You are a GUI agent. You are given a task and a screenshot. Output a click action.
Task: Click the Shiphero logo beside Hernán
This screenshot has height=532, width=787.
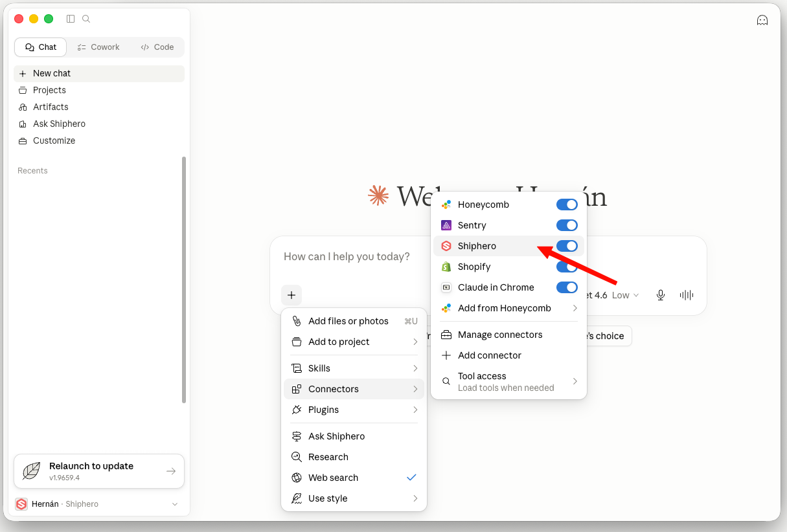tap(21, 504)
